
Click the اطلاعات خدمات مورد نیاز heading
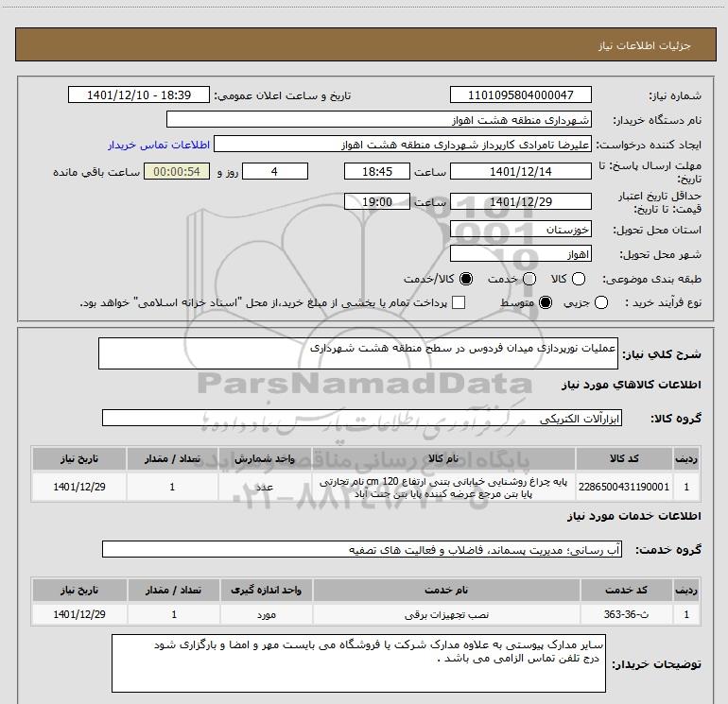click(x=633, y=516)
